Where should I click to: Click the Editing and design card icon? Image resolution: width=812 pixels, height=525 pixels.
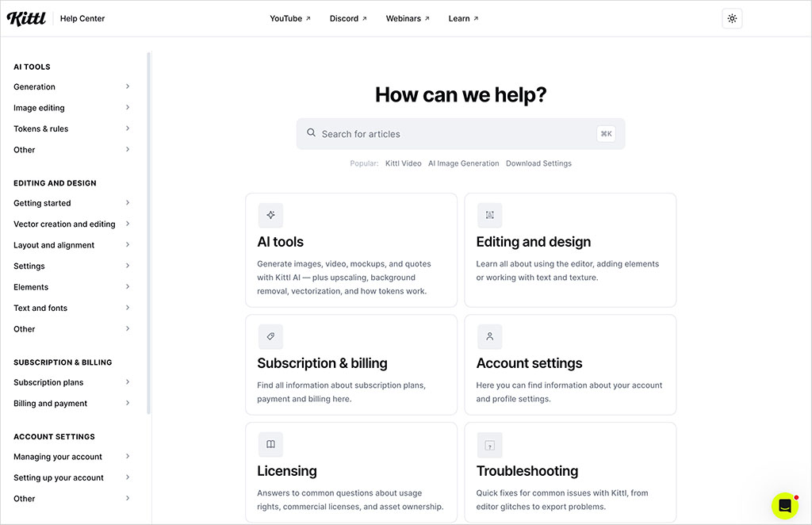tap(489, 215)
